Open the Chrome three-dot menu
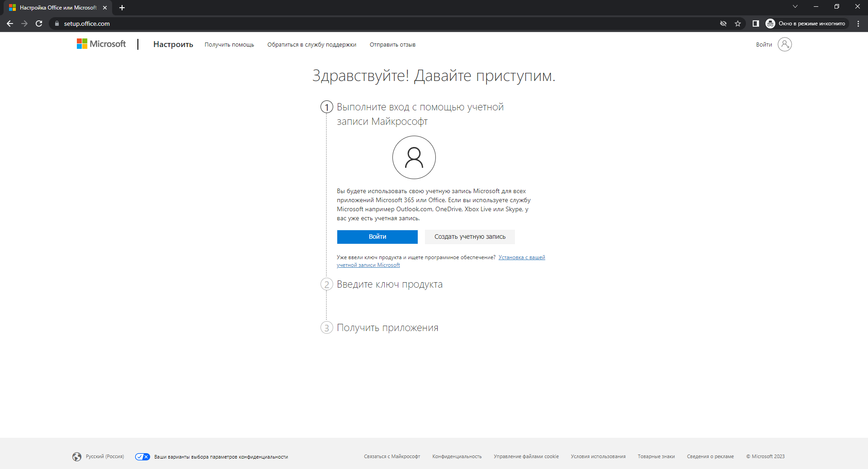This screenshot has width=868, height=469. click(x=858, y=24)
